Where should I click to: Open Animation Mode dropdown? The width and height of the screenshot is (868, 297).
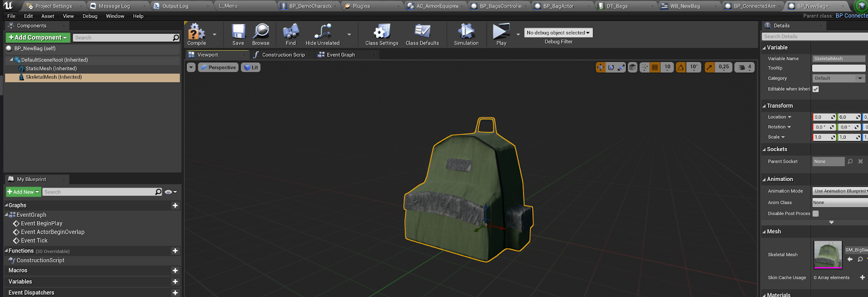(839, 191)
